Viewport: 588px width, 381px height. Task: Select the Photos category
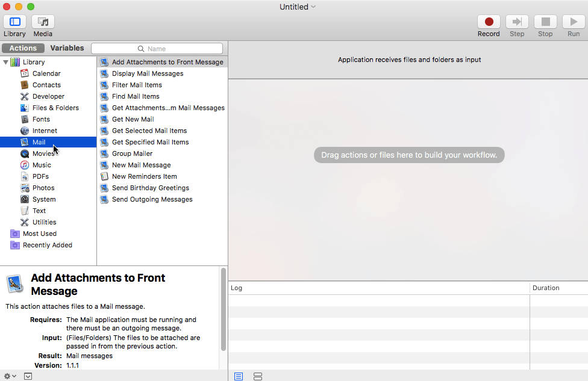click(x=43, y=188)
